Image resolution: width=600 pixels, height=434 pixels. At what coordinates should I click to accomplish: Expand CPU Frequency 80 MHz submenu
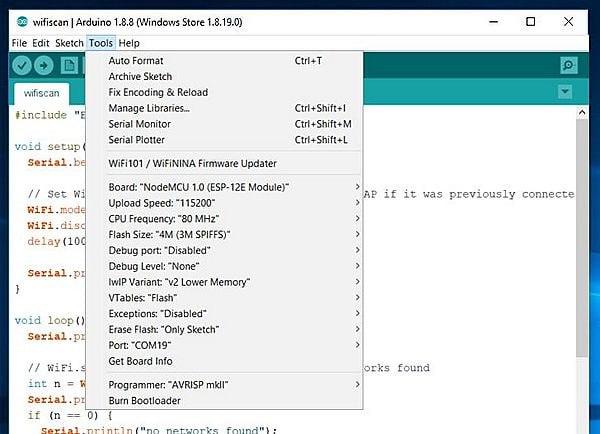click(225, 219)
